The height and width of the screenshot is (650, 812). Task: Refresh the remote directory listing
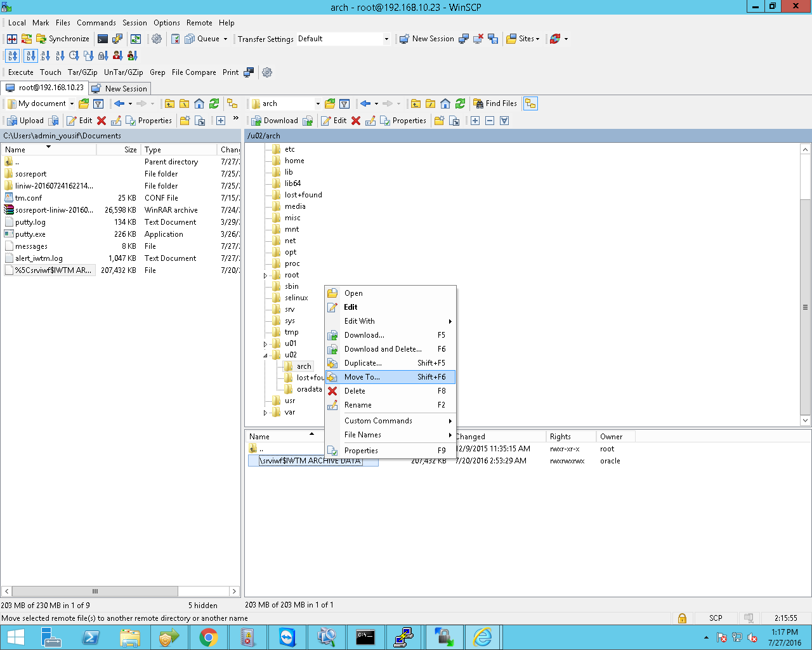pos(460,103)
